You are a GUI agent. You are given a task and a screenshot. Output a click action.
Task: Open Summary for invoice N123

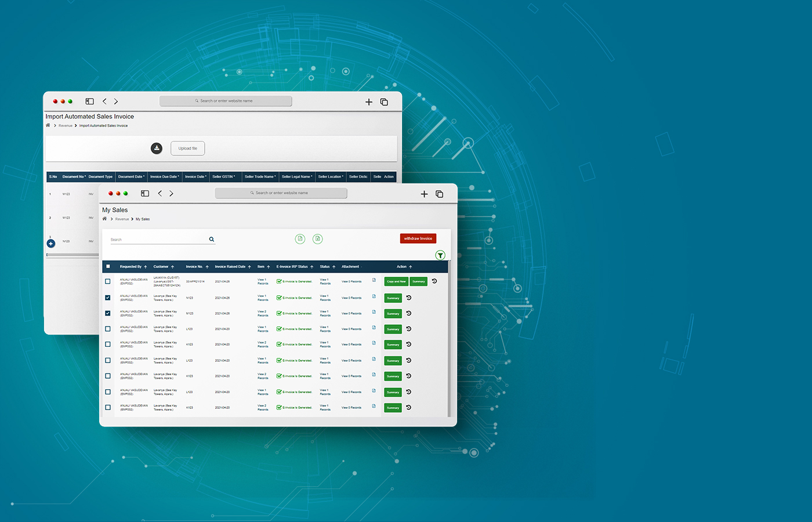coord(393,298)
